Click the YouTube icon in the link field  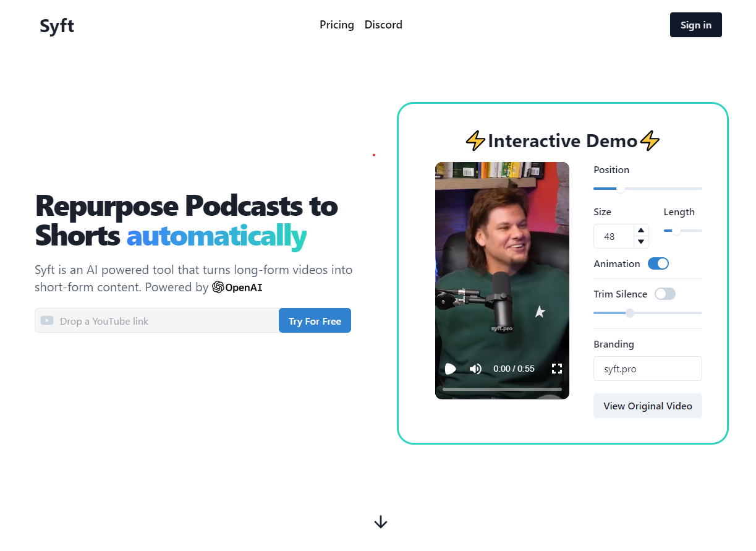pos(47,320)
